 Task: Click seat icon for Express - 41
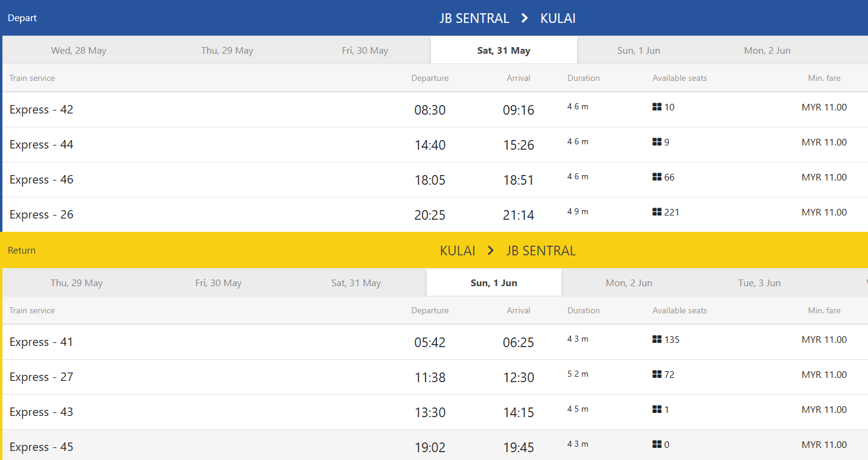pyautogui.click(x=657, y=340)
